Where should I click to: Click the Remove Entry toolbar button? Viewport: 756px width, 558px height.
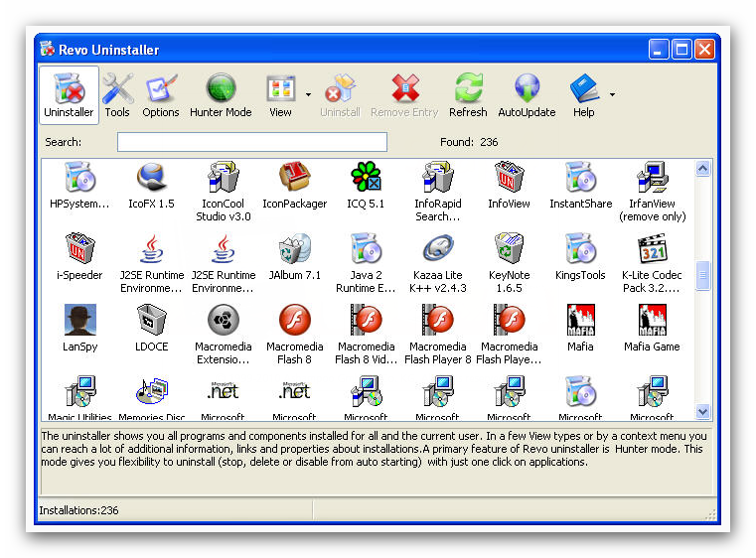404,95
